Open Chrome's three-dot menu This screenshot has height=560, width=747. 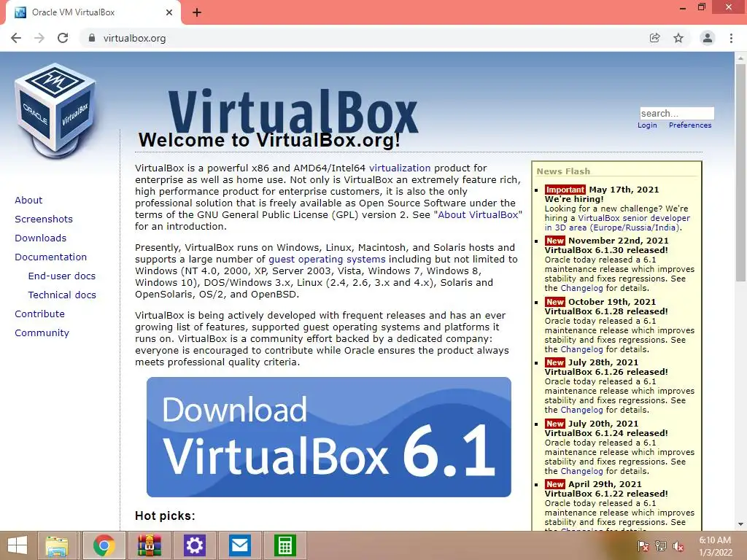[x=731, y=38]
